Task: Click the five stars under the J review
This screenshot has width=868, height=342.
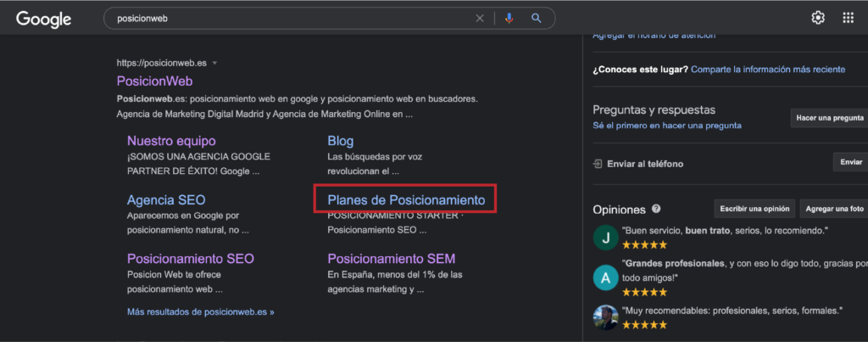Action: click(x=644, y=244)
